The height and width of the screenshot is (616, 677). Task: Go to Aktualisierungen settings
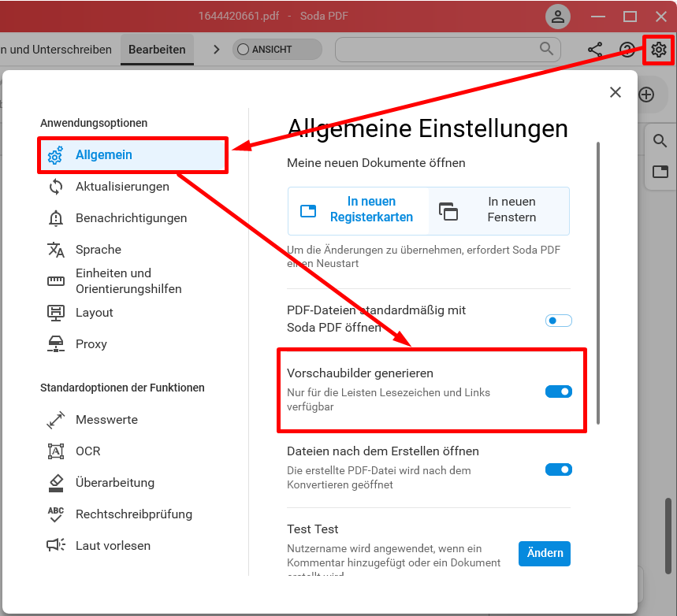tap(122, 187)
